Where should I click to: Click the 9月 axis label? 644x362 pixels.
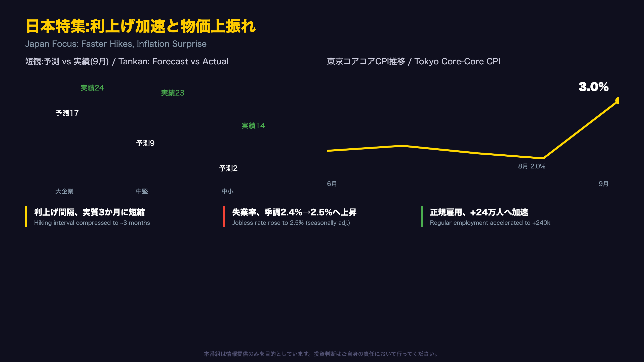pos(603,184)
